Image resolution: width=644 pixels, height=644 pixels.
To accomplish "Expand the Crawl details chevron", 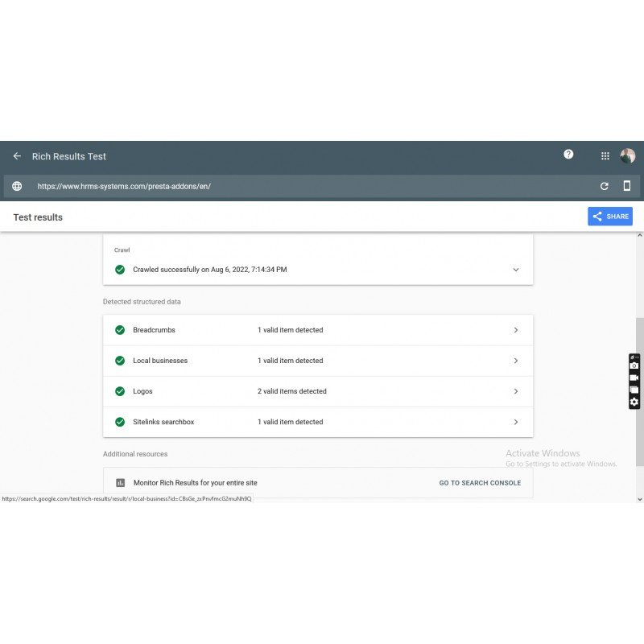I will (x=516, y=270).
